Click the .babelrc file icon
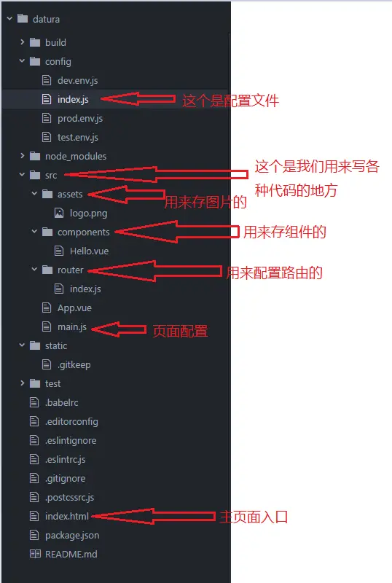The width and height of the screenshot is (392, 583). 34,402
